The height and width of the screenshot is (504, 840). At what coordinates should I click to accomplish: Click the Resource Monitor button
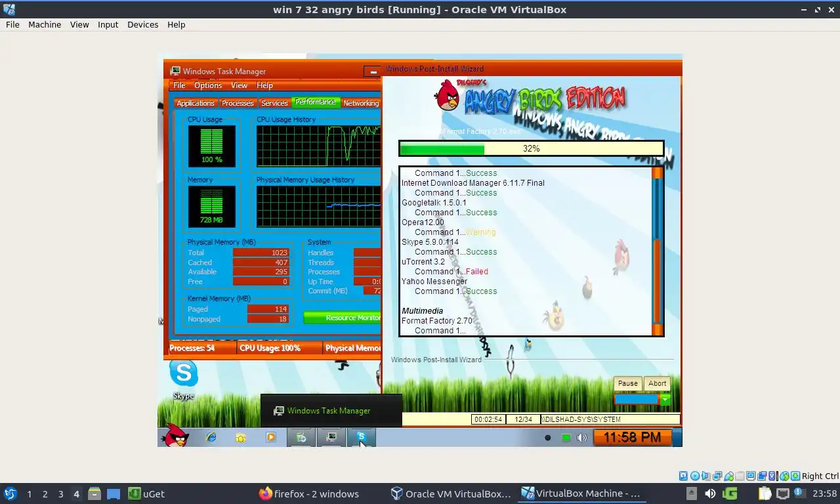[x=342, y=318]
